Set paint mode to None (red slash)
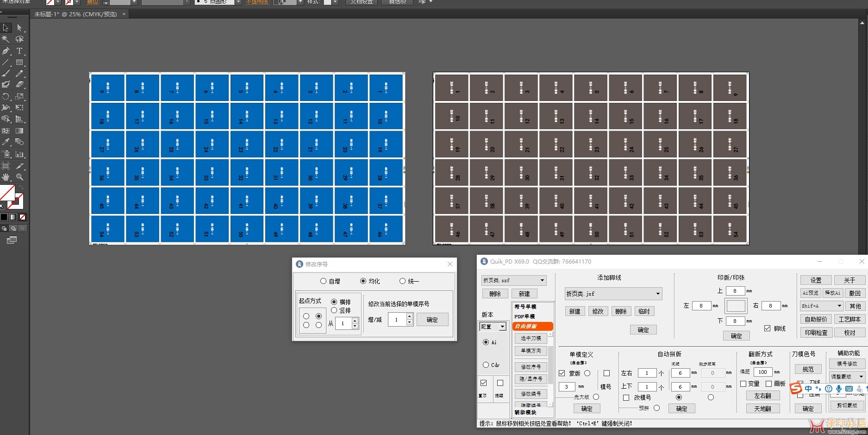Viewport: 868px width, 435px height. click(x=22, y=217)
